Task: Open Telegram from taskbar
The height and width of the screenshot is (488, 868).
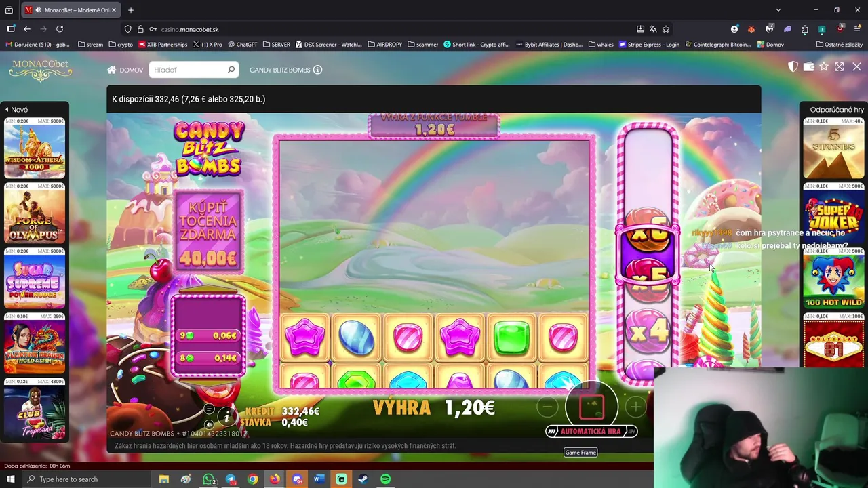Action: click(231, 479)
